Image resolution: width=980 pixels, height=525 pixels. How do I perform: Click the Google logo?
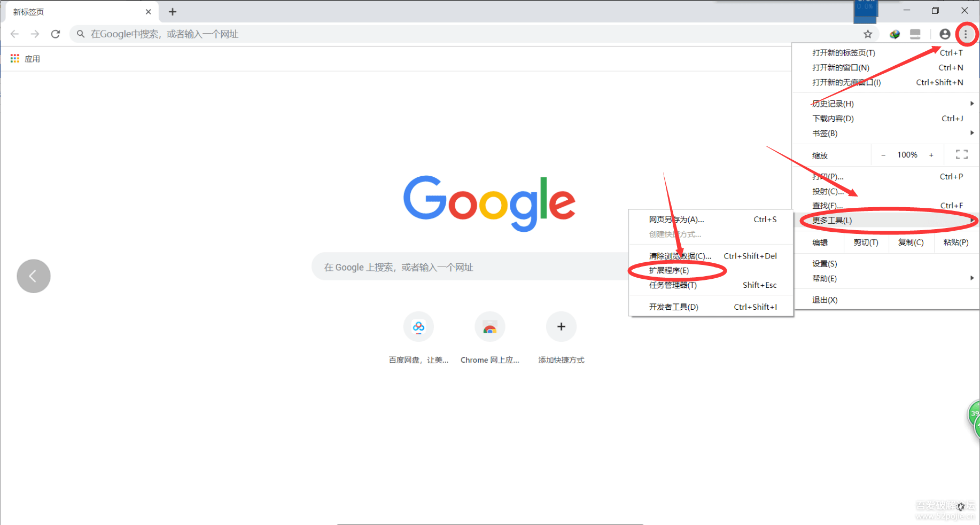click(x=489, y=203)
